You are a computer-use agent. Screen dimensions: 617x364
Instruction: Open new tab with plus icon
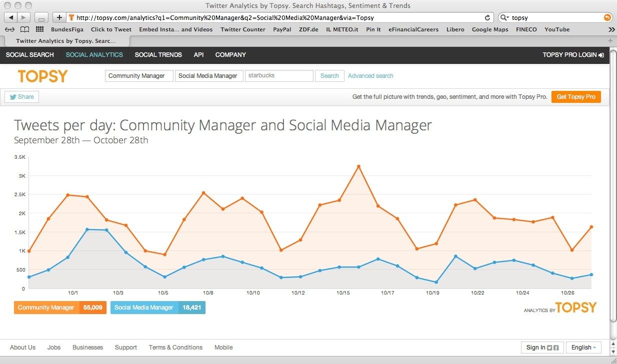point(610,41)
